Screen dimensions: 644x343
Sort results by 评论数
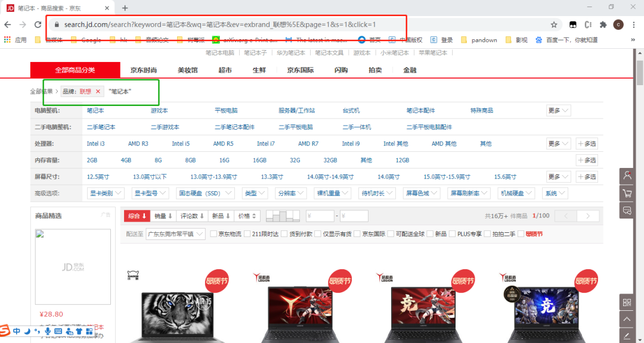click(x=192, y=216)
